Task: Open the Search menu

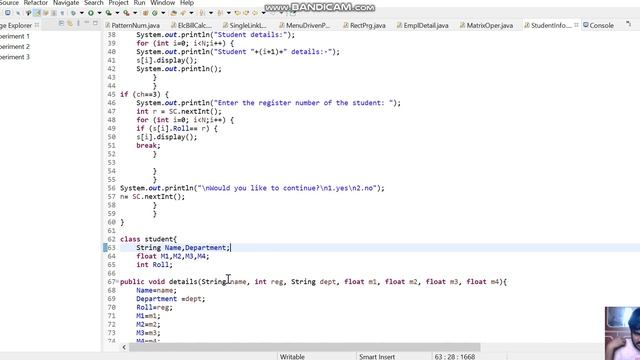Action: click(x=93, y=3)
